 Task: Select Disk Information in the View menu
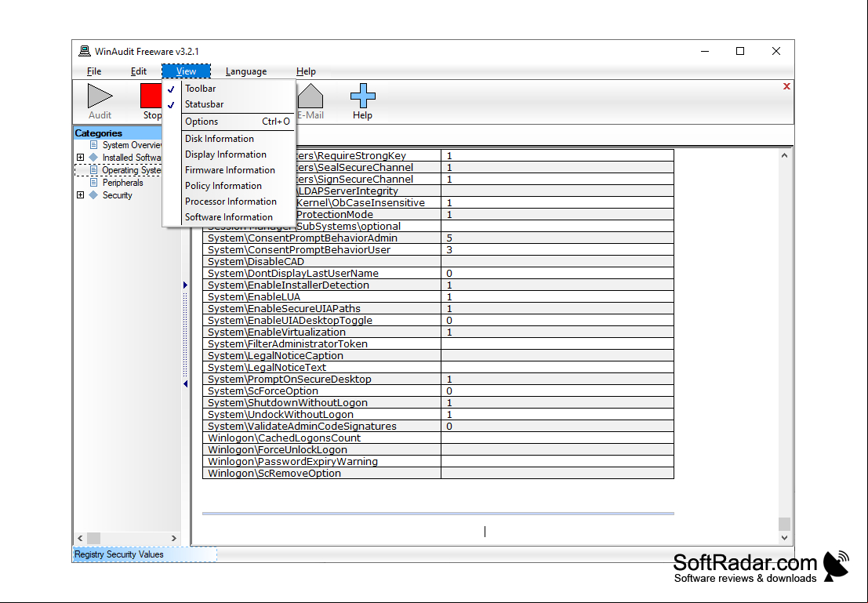click(229, 139)
